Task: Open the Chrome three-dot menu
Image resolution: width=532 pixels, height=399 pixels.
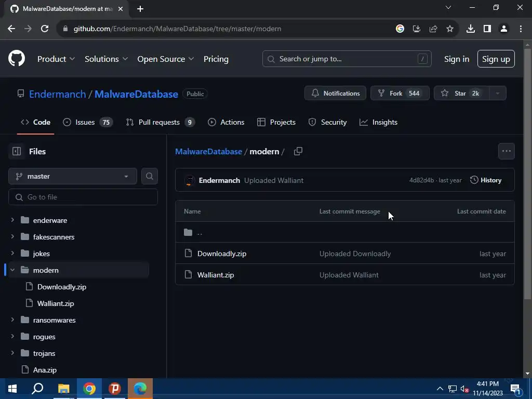Action: coord(521,29)
